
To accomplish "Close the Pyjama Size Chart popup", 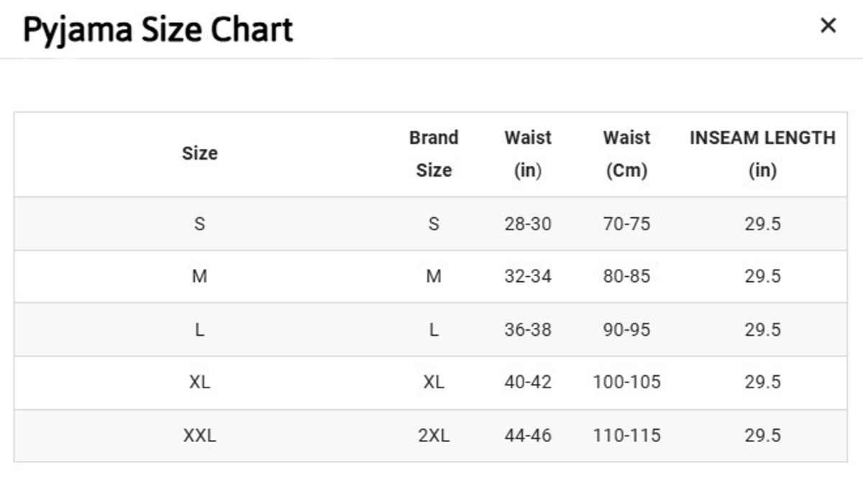I will [828, 26].
